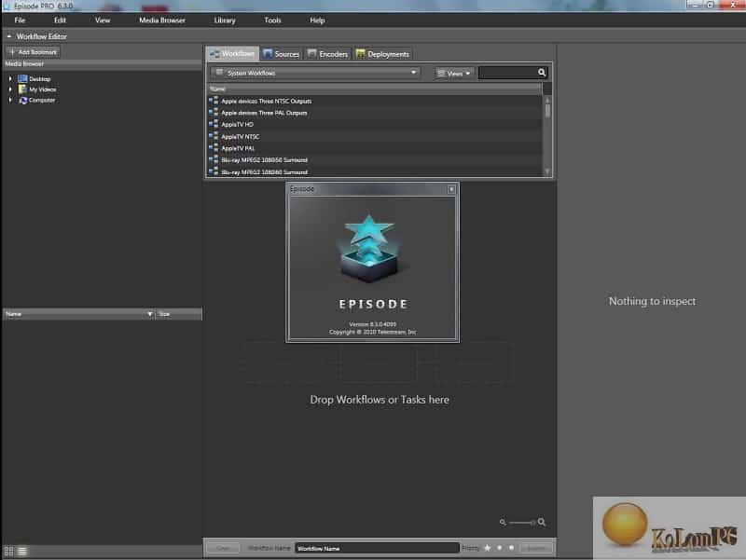Click workflow list scrollbar up arrow
Screen dimensions: 746x560
pyautogui.click(x=547, y=100)
